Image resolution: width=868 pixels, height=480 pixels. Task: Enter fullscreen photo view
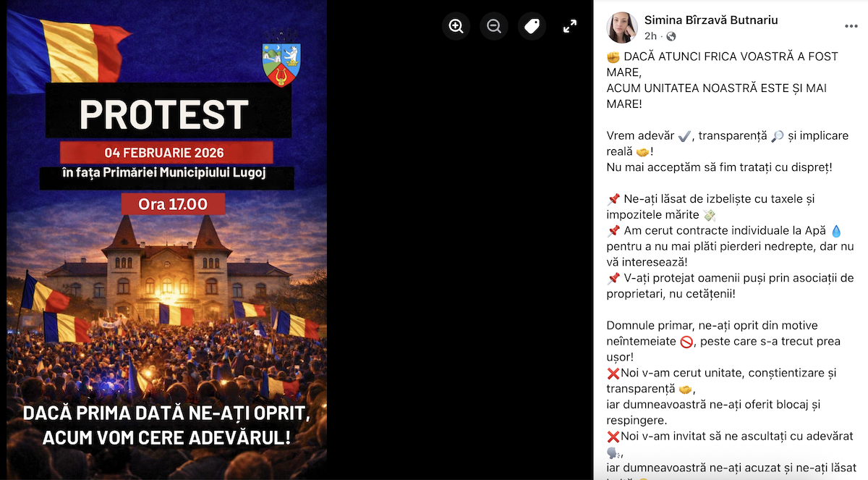(x=570, y=26)
